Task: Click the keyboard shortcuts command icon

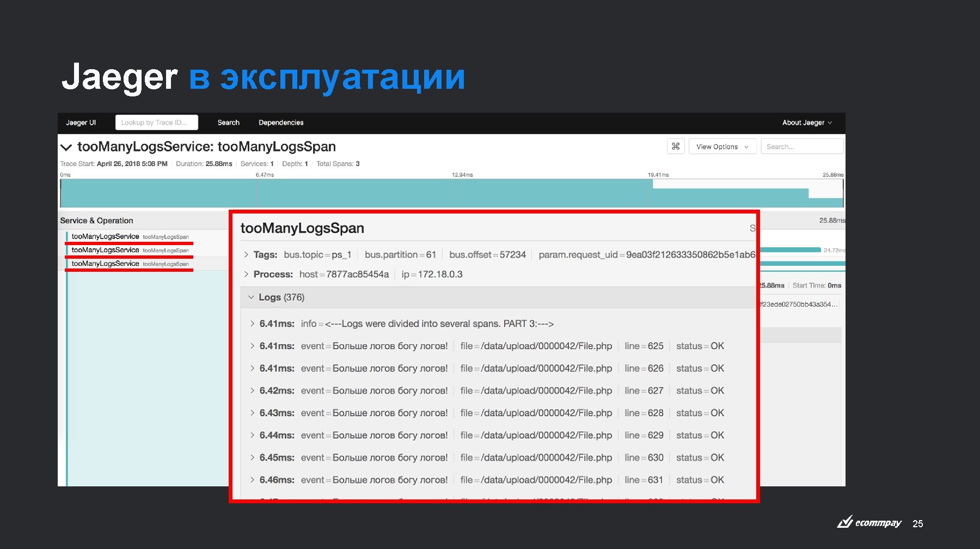Action: point(675,147)
